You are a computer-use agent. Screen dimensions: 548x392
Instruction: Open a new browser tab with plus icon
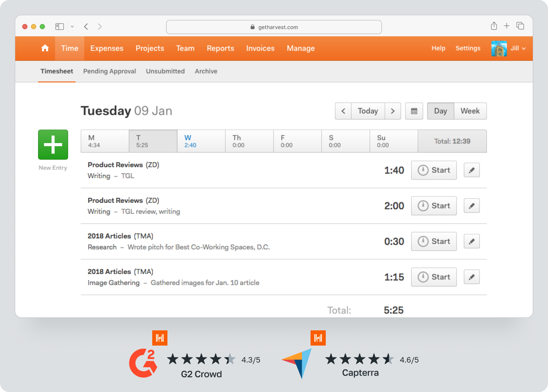coord(507,26)
